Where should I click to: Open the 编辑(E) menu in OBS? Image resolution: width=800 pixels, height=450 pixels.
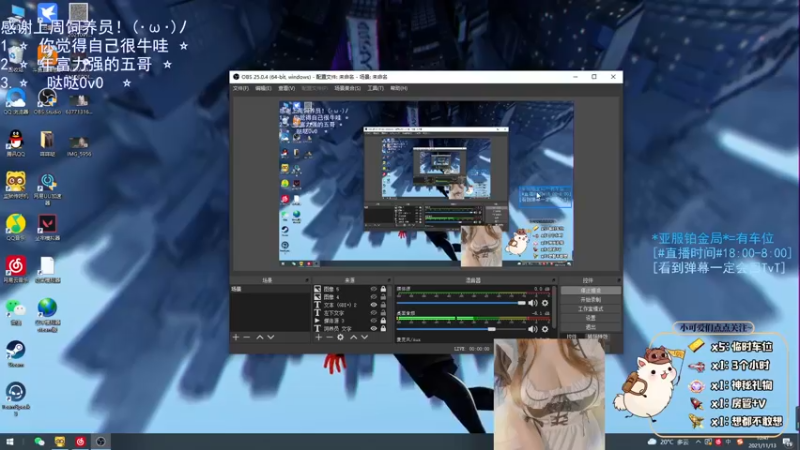[x=263, y=88]
